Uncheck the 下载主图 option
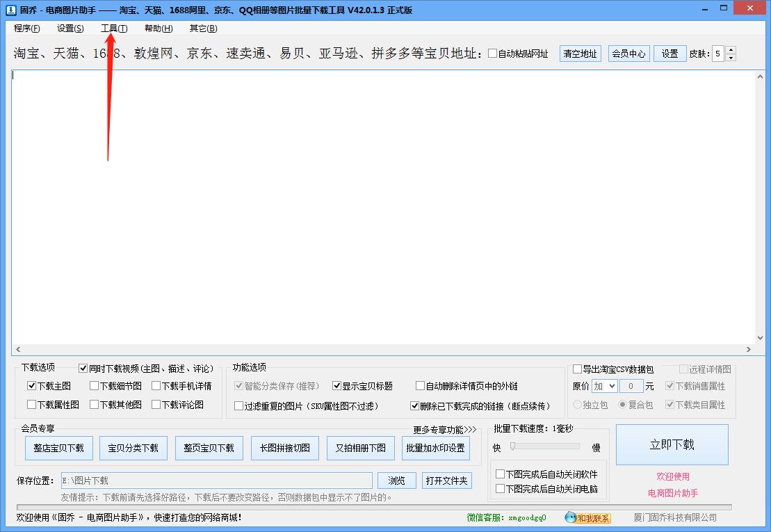This screenshot has height=532, width=771. pos(31,385)
